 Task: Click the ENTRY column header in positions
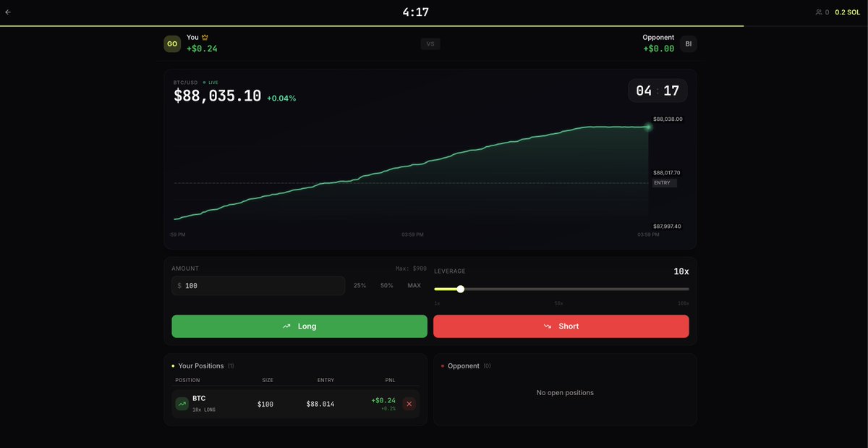pos(325,380)
